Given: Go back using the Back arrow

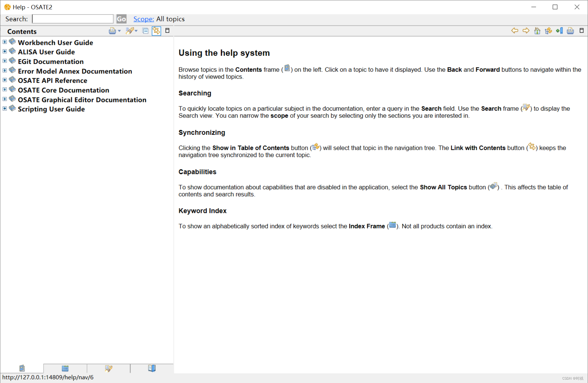Looking at the screenshot, I should click(515, 31).
